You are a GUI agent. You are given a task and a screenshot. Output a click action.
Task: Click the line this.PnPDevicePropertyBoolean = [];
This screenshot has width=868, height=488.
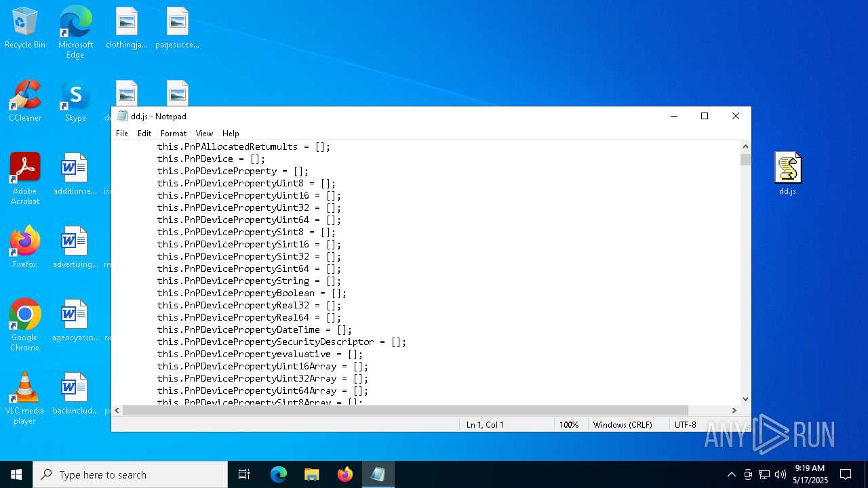pyautogui.click(x=252, y=293)
